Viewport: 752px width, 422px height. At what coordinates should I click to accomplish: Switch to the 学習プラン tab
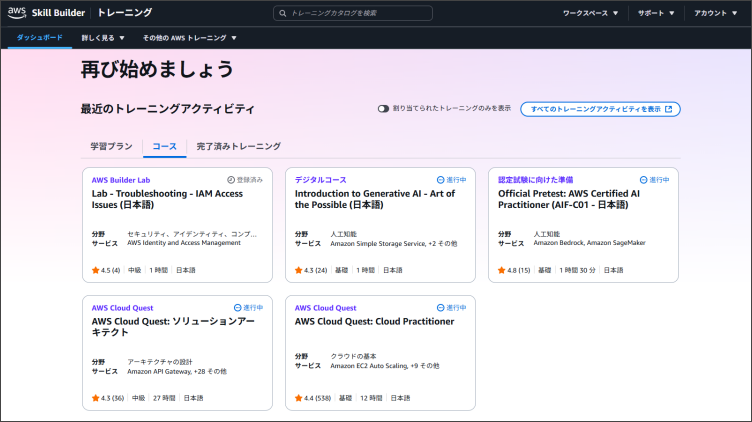(x=111, y=146)
